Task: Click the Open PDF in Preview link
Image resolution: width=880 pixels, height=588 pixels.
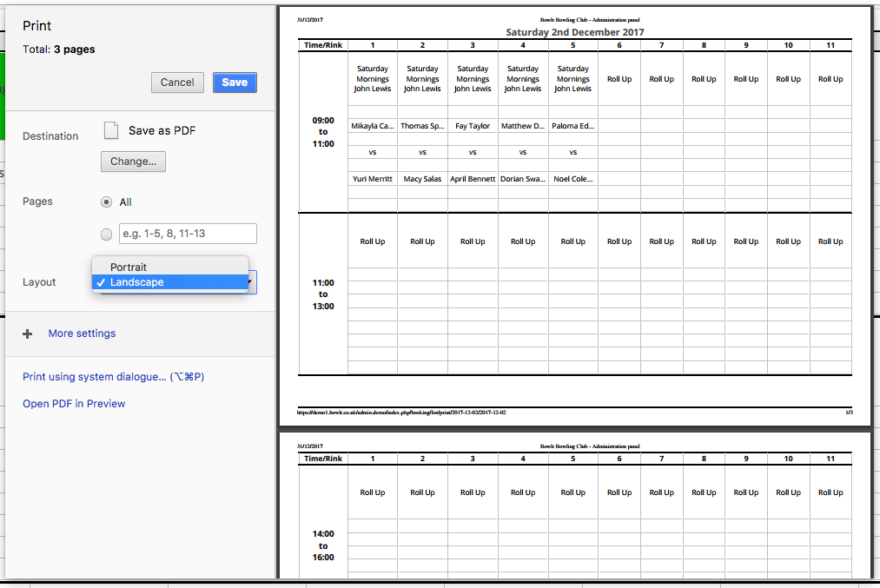Action: (74, 404)
